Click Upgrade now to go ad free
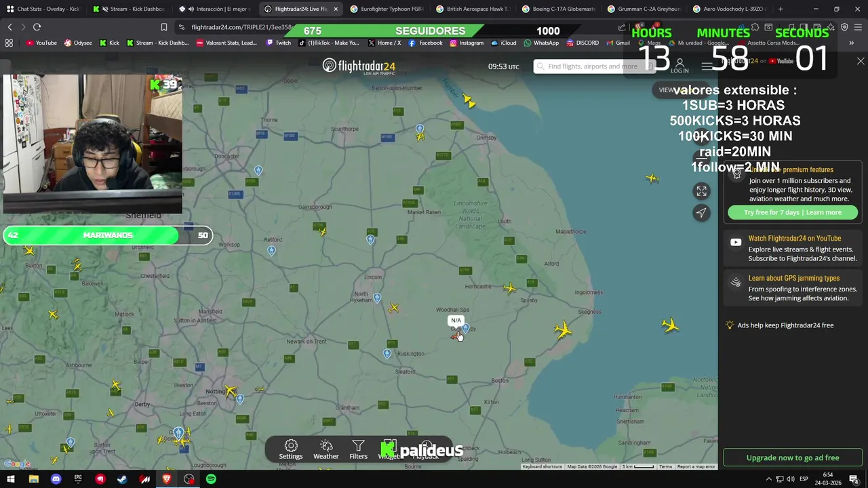868x488 pixels. [793, 457]
